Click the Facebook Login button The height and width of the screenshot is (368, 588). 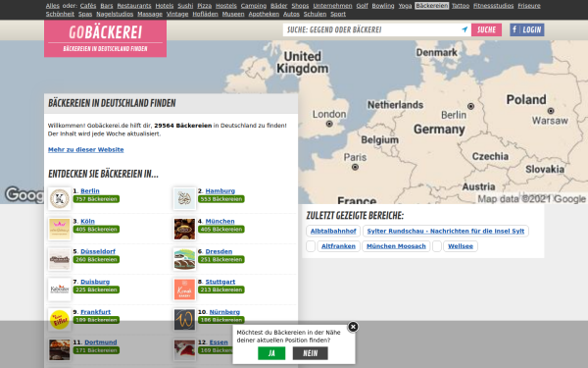tap(527, 29)
